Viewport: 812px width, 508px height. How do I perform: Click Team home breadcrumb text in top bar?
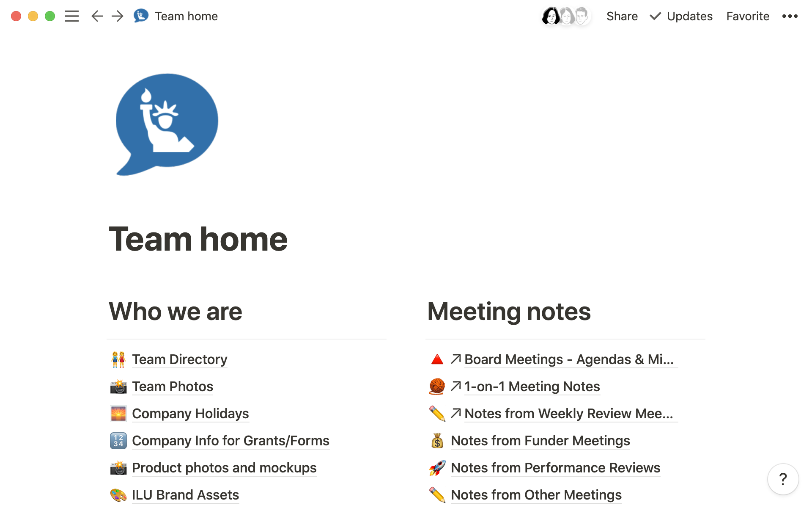coord(186,16)
